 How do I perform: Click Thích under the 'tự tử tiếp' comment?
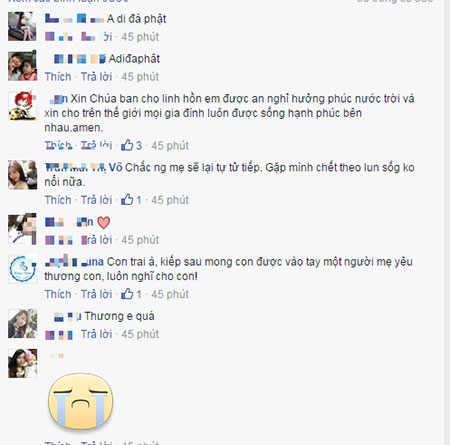tap(58, 200)
